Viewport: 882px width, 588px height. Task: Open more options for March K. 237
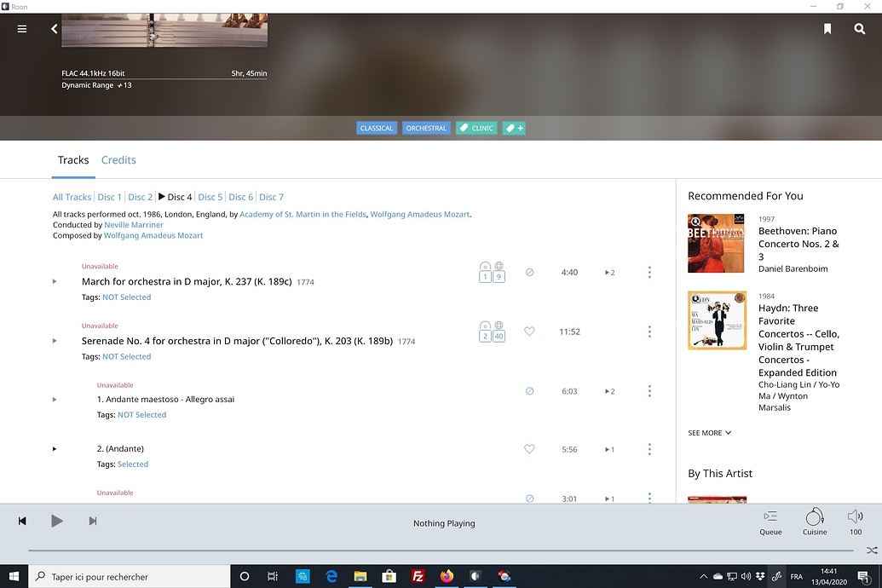click(x=649, y=273)
